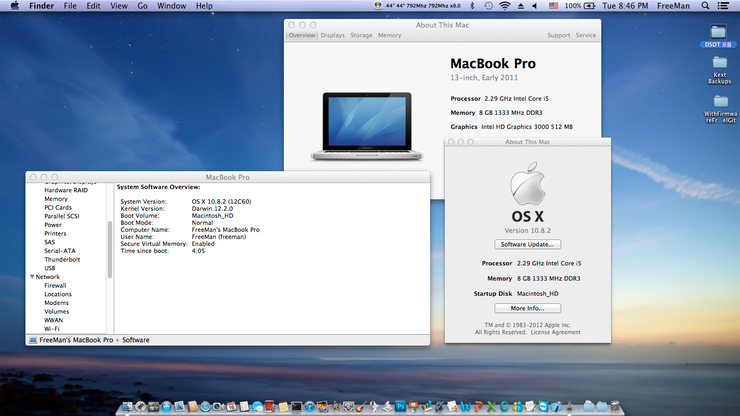Switch to the Displays tab
The width and height of the screenshot is (740, 416).
pos(332,35)
